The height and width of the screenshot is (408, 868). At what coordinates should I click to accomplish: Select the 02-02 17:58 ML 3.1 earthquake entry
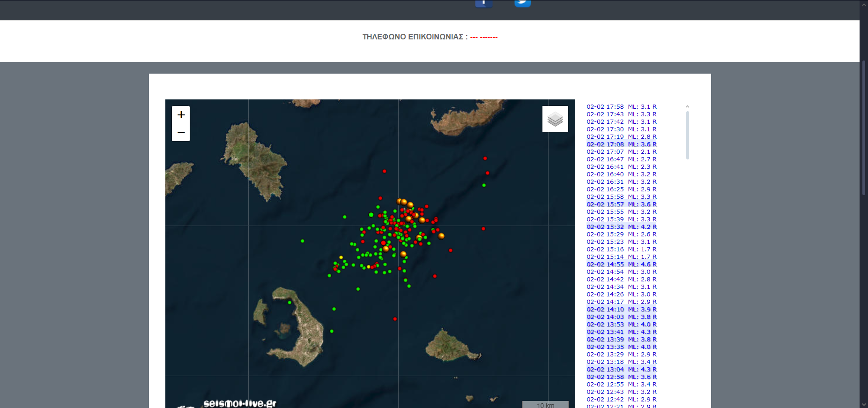point(622,107)
